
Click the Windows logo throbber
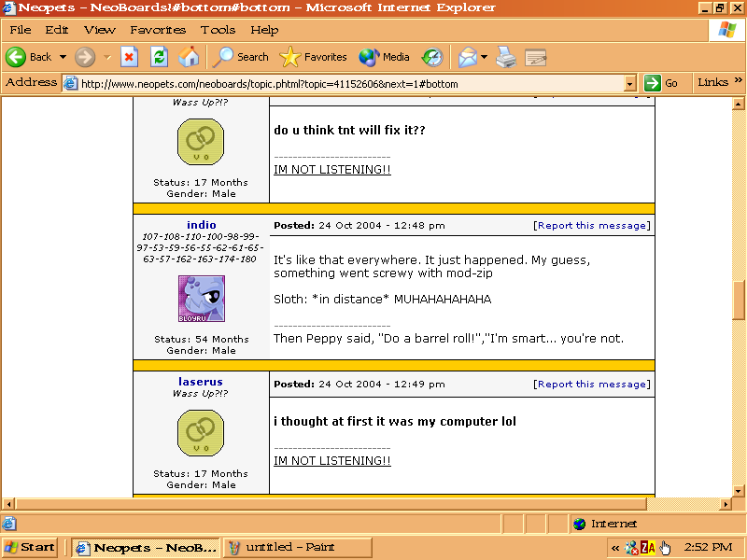coord(727,31)
